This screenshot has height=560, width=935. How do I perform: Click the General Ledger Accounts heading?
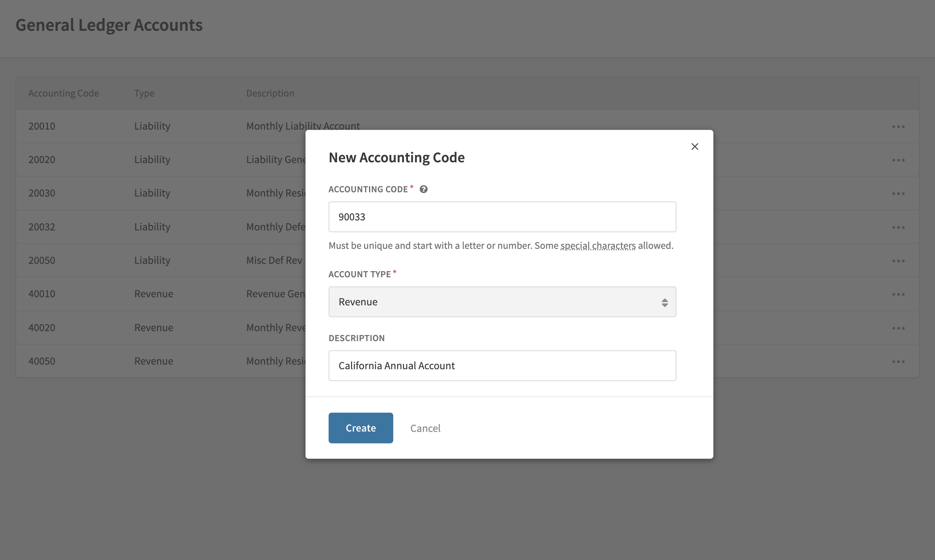pyautogui.click(x=109, y=25)
